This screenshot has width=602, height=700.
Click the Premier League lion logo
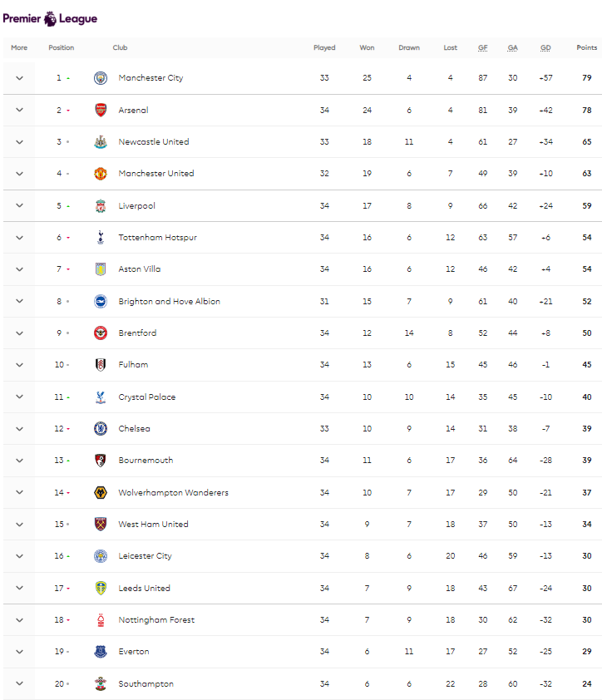pos(51,19)
